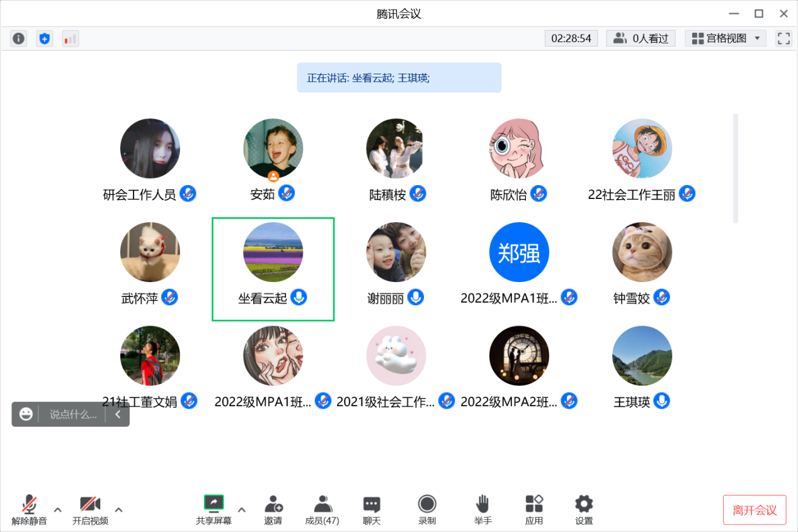Unmute microphone with 解除静音

click(29, 509)
